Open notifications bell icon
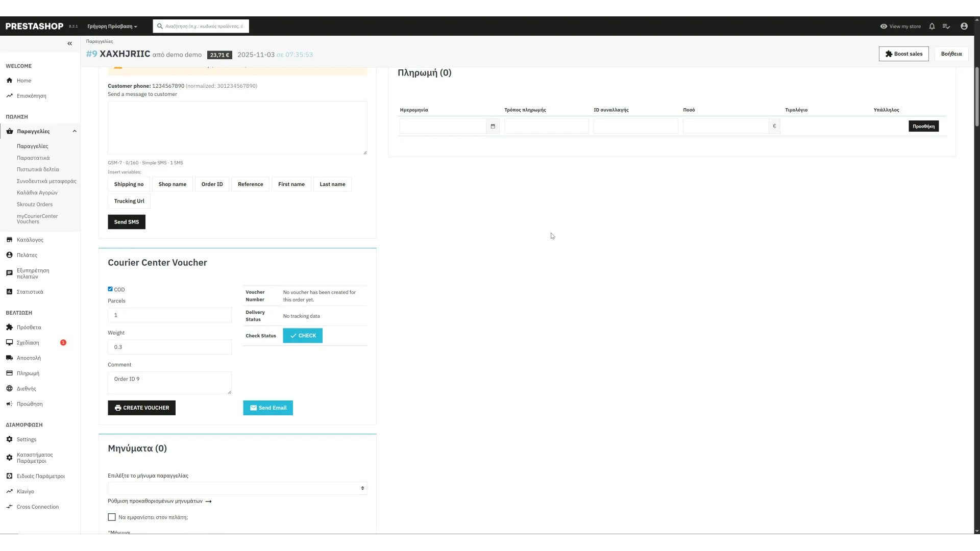 click(x=932, y=26)
